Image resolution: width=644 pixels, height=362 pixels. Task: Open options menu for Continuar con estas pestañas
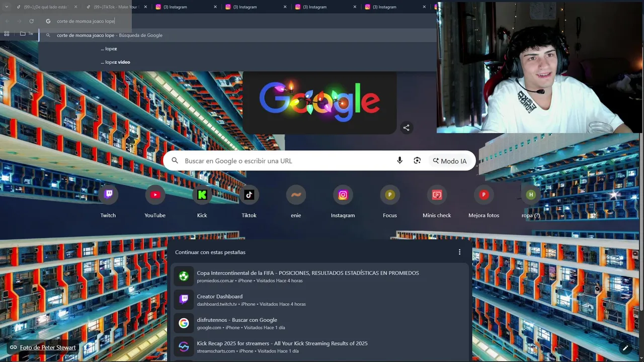coord(459,252)
